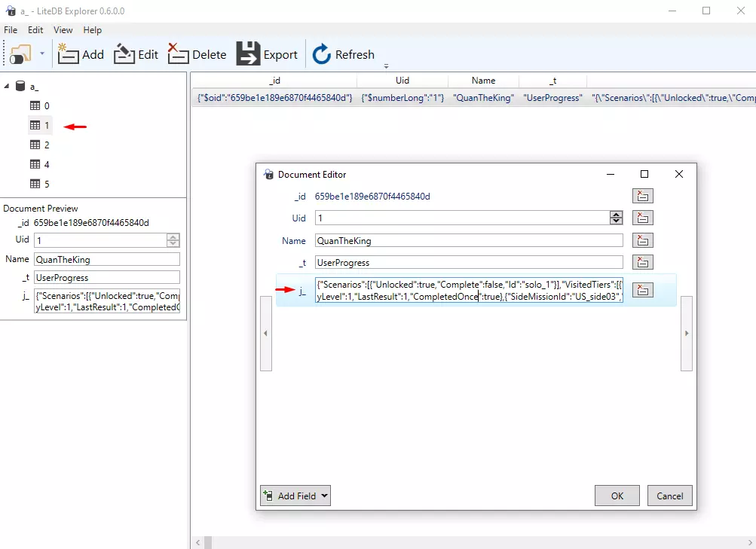Click the Name field containing QuanTheKing in editor
This screenshot has height=549, width=756.
tap(468, 241)
